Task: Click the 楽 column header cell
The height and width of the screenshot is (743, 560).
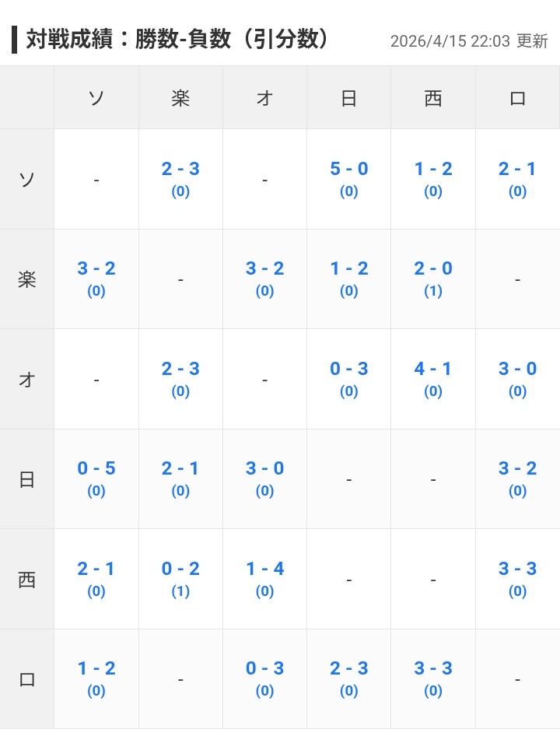Action: pos(180,98)
